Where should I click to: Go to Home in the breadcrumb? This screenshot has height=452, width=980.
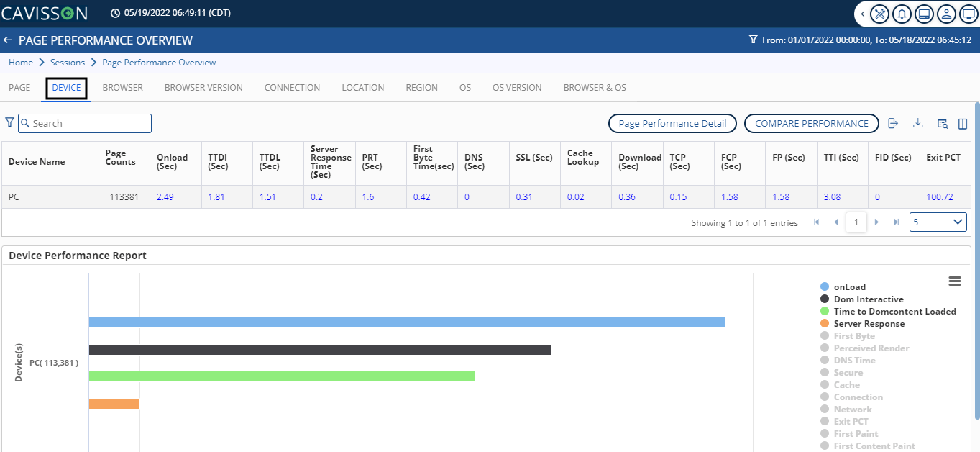(x=21, y=63)
